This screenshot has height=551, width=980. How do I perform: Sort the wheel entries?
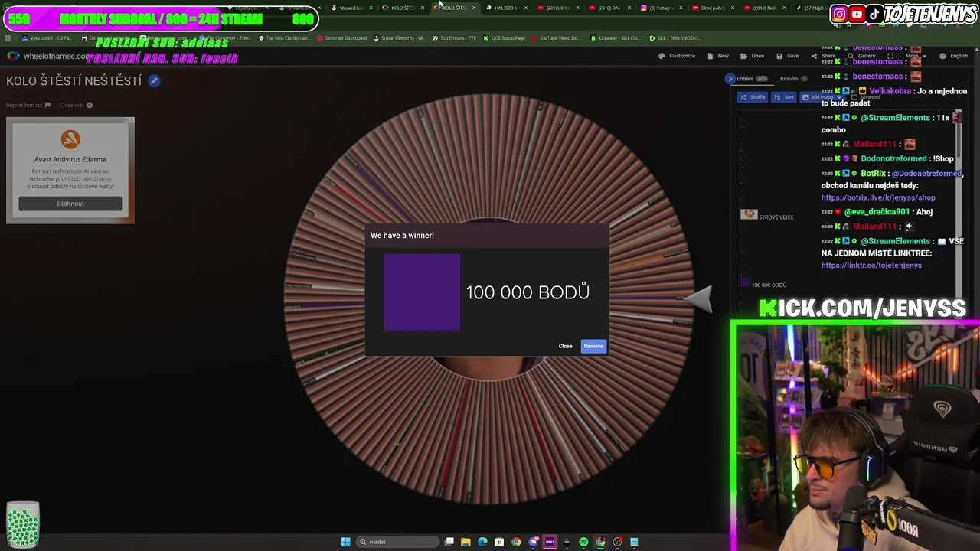tap(783, 97)
